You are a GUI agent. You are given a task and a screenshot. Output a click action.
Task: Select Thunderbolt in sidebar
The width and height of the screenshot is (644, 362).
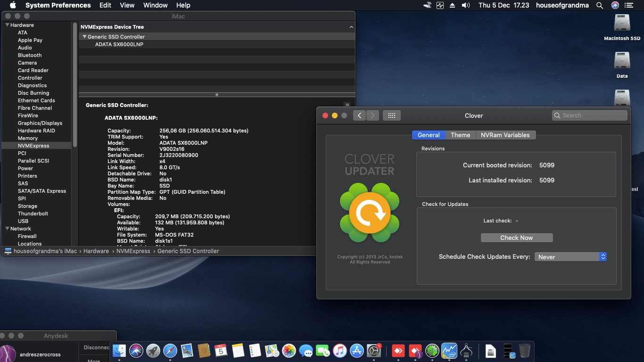point(33,214)
